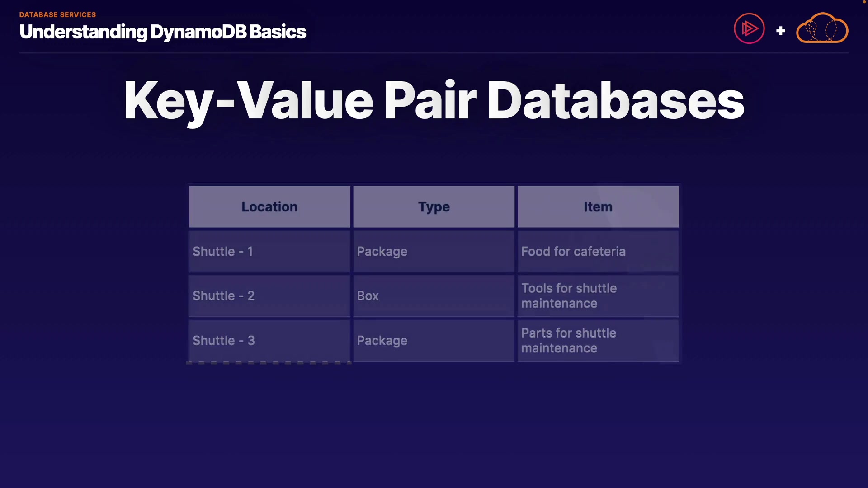Click the Key-Value Pair Databases heading
This screenshot has height=488, width=868.
coord(434,100)
